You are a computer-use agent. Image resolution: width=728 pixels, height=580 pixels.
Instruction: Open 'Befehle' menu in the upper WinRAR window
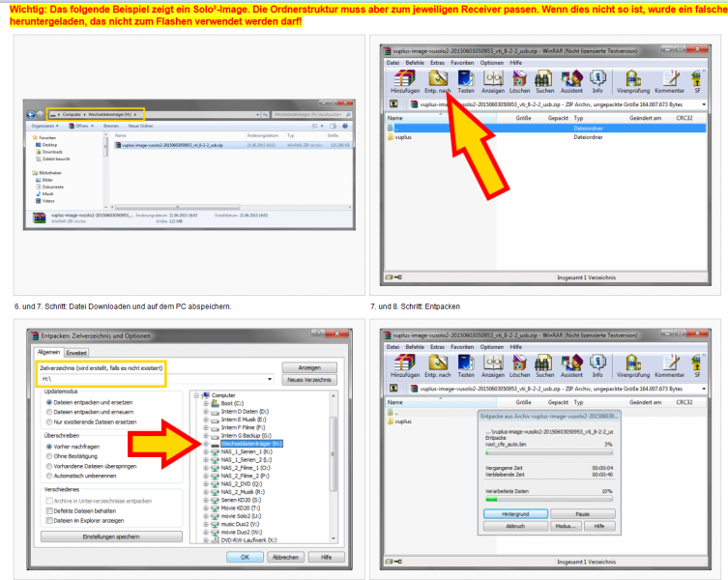415,63
